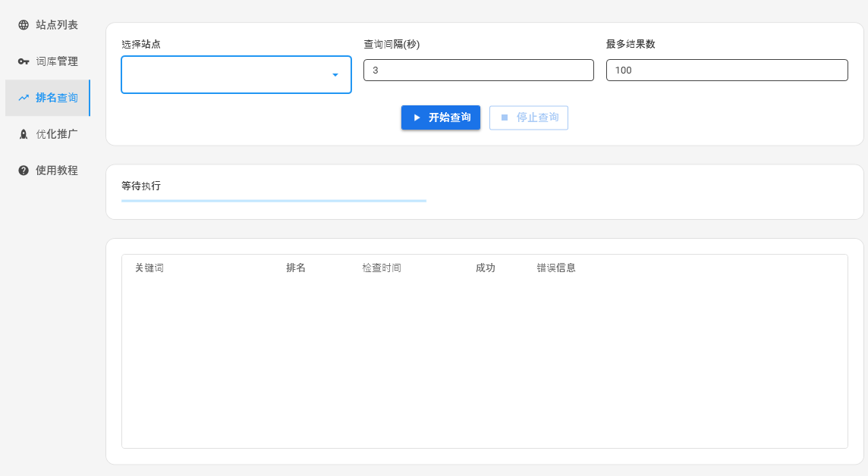Focus the 查询间隔(秒) input field
The height and width of the screenshot is (476, 868).
click(478, 70)
